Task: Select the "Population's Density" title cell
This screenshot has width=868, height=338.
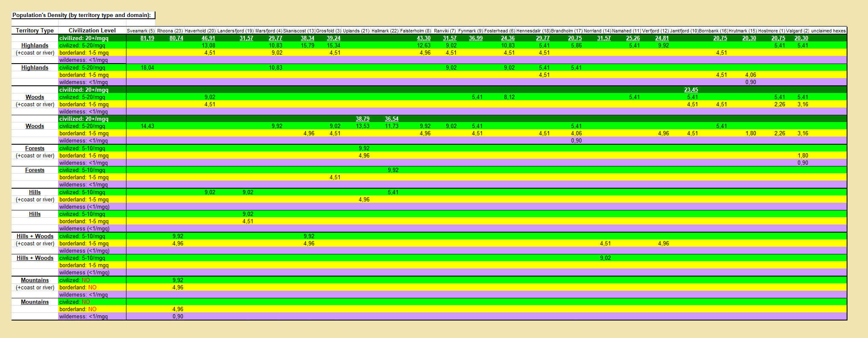Action: tap(83, 15)
